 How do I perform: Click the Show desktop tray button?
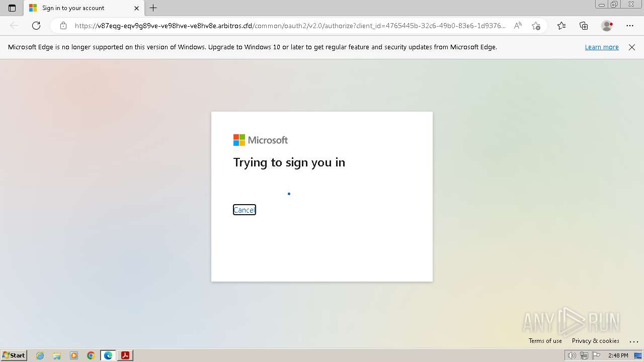click(x=638, y=355)
